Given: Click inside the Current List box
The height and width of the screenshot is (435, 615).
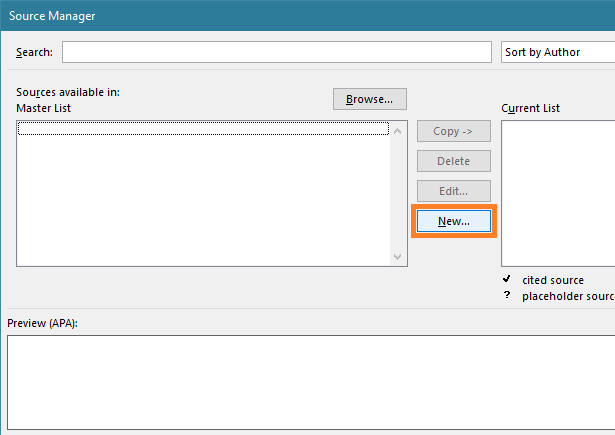Looking at the screenshot, I should point(558,193).
